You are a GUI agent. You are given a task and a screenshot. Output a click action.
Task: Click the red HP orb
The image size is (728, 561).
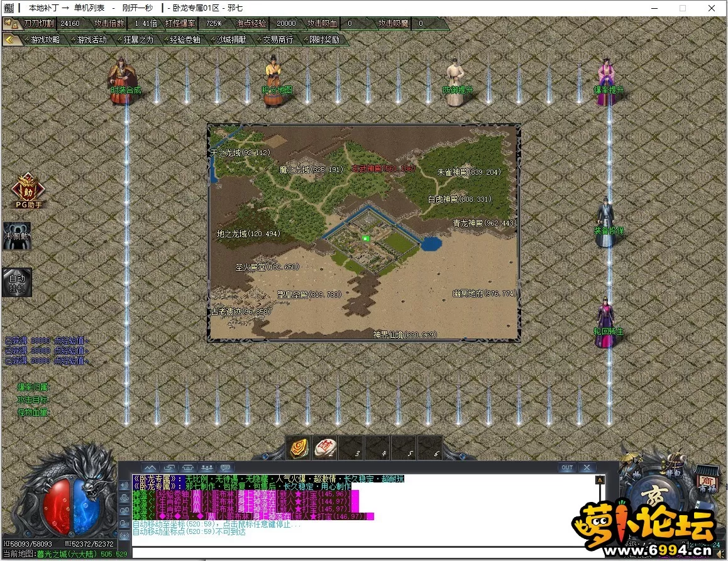pyautogui.click(x=57, y=507)
